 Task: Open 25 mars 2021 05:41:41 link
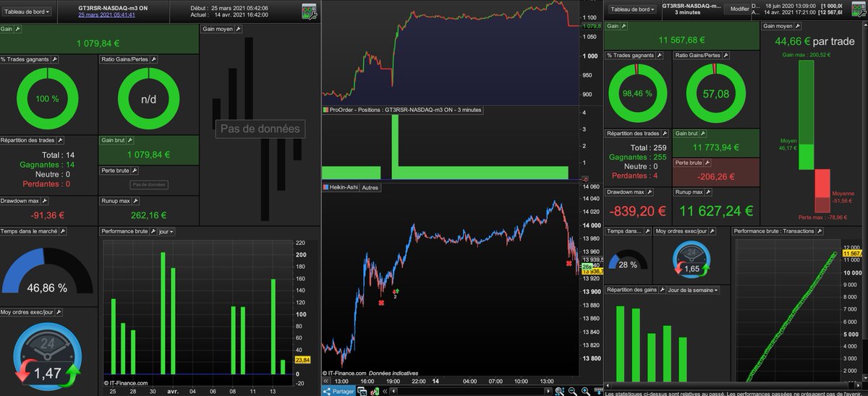106,14
